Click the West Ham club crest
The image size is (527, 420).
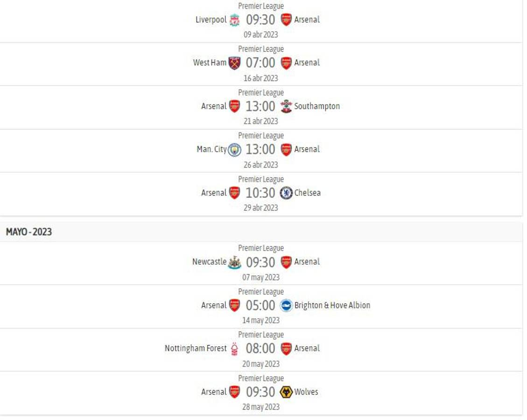234,63
